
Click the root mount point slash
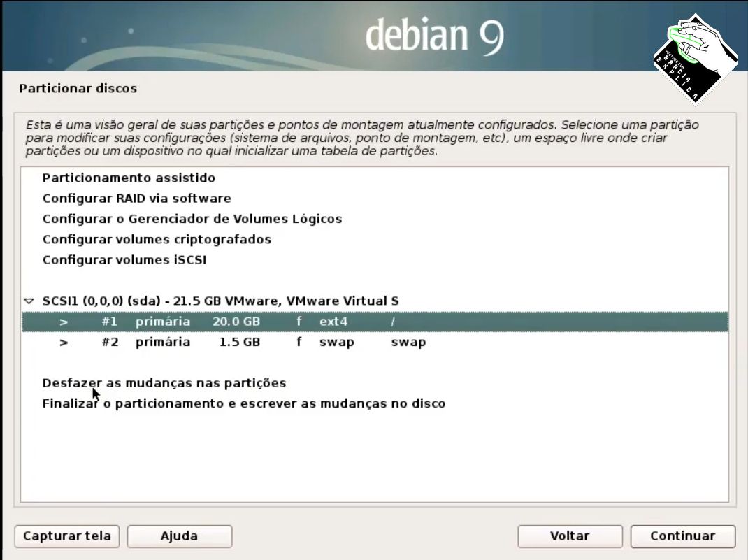coord(393,322)
